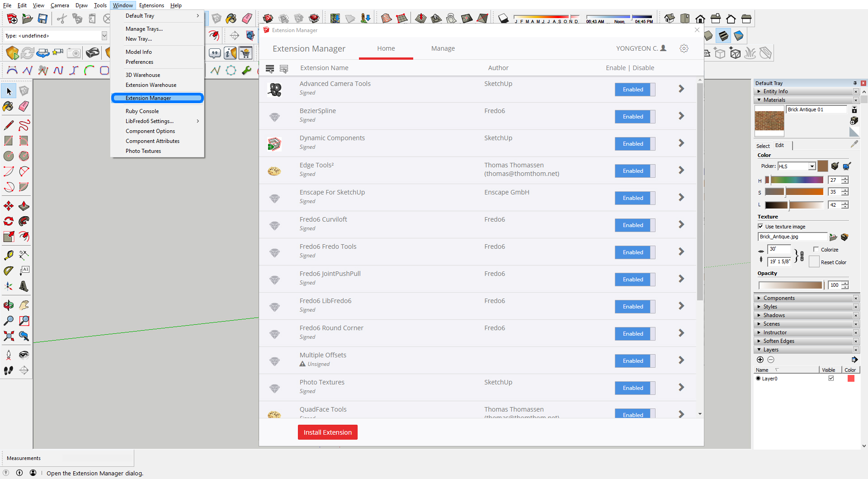
Task: Toggle Enabled for Dynamic Components
Action: [635, 144]
